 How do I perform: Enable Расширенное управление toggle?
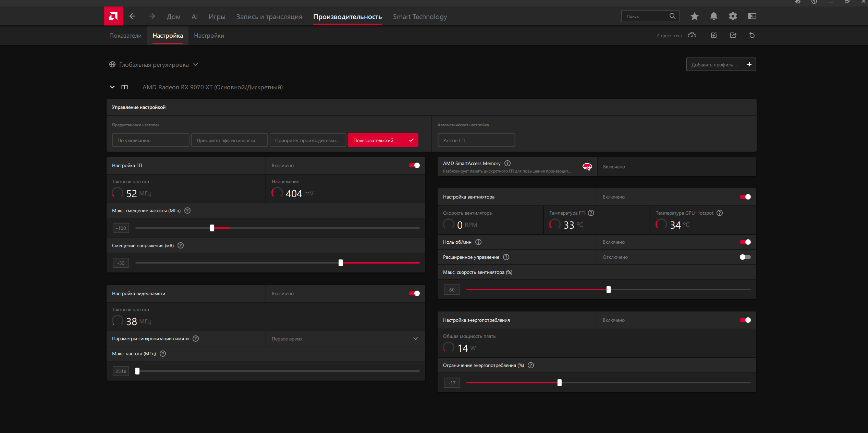745,257
